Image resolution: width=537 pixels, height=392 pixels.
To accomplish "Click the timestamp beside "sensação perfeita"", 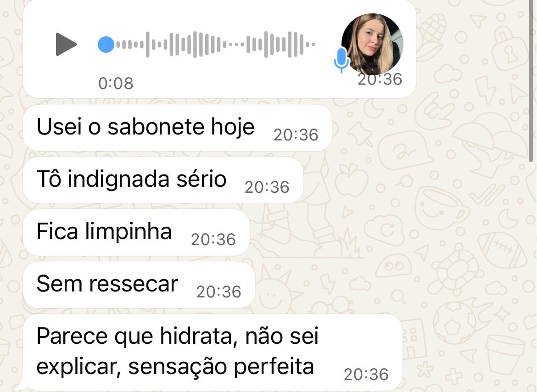I will [366, 375].
